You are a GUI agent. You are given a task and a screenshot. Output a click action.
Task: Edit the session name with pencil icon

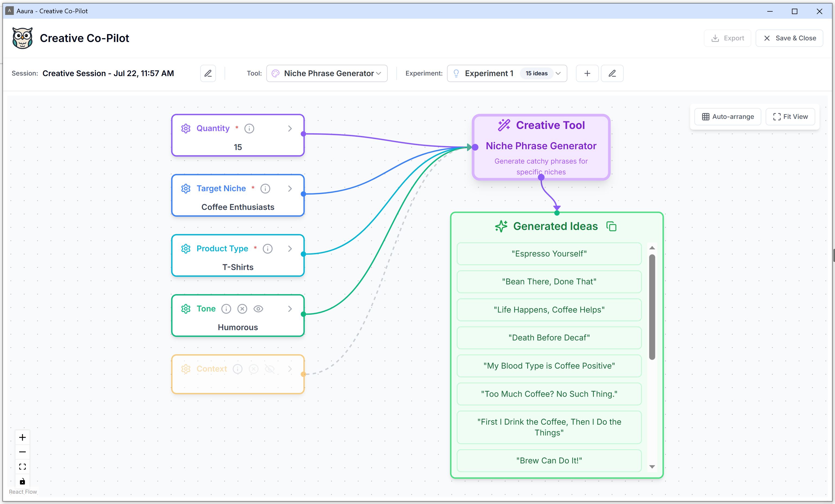pyautogui.click(x=208, y=73)
